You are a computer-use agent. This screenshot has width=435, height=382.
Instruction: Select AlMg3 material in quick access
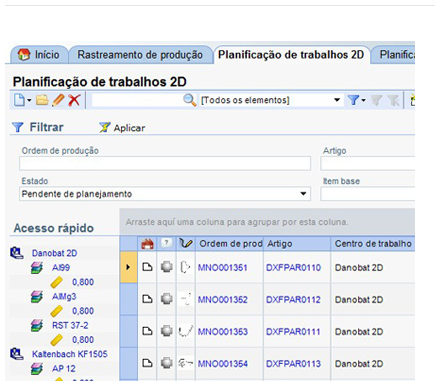[64, 296]
